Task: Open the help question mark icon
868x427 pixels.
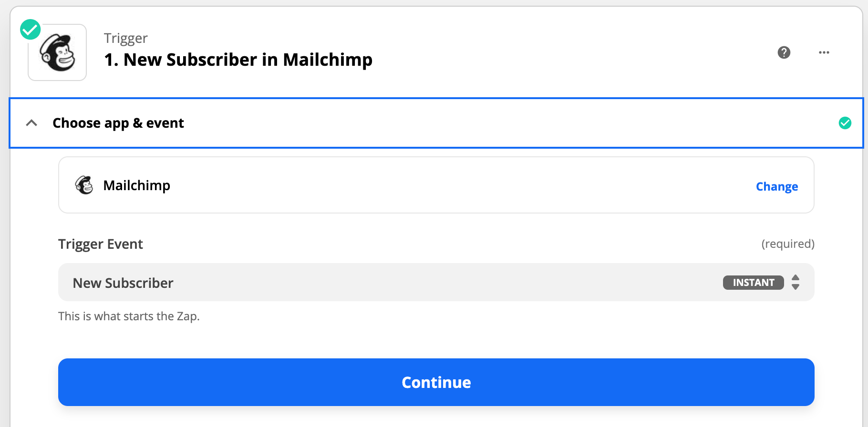Action: point(784,52)
